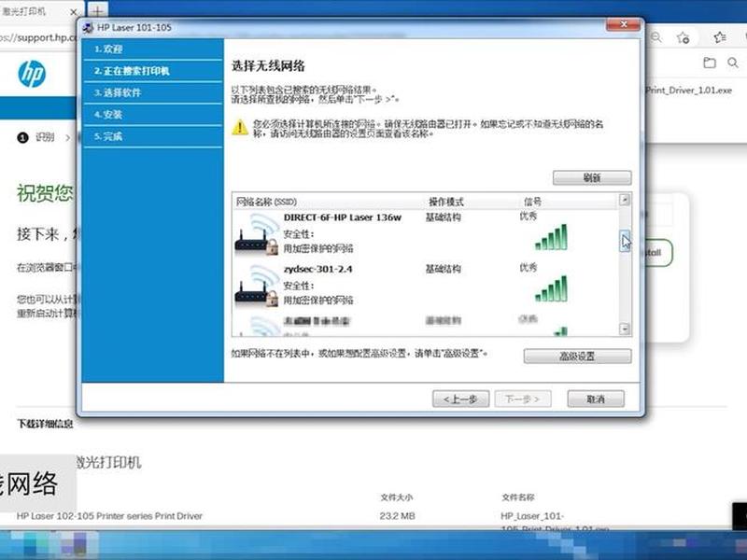
Task: Open a new browser tab with plus button
Action: (x=98, y=11)
